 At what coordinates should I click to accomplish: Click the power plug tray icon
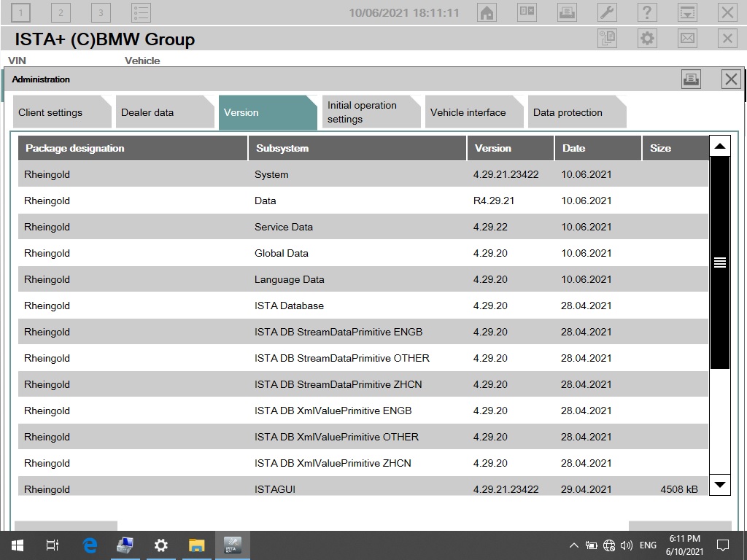click(592, 545)
